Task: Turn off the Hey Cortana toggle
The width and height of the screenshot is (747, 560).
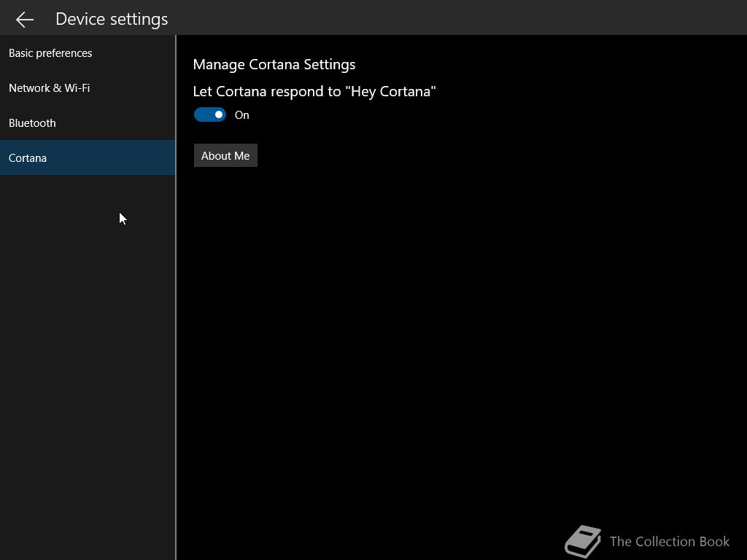Action: click(209, 114)
